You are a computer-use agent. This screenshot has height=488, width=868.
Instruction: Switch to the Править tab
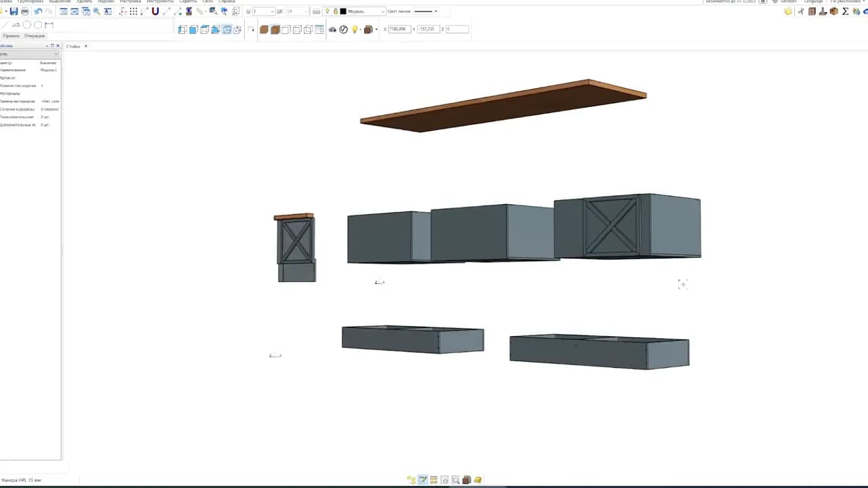tap(12, 36)
